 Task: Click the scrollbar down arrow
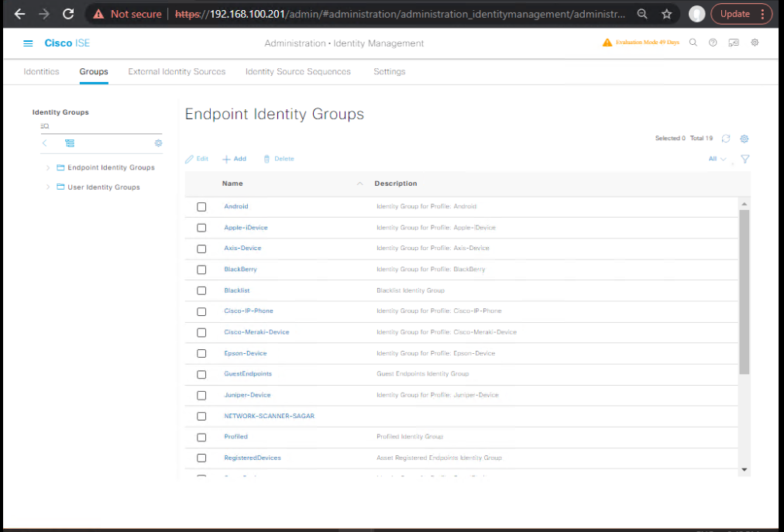(x=744, y=469)
